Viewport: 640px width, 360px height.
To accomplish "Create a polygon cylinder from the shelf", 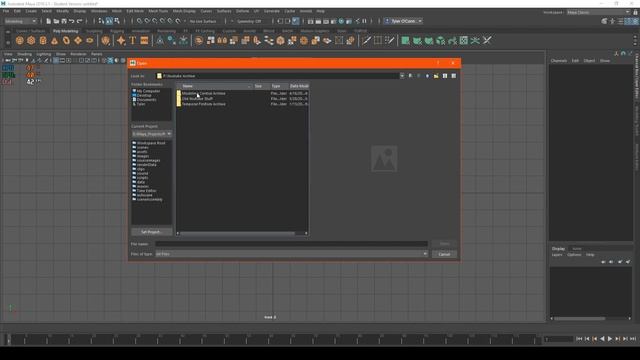I will coord(43,40).
